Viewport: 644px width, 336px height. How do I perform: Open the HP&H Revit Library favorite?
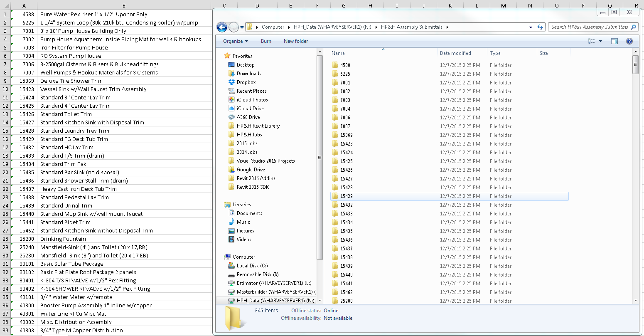point(258,126)
